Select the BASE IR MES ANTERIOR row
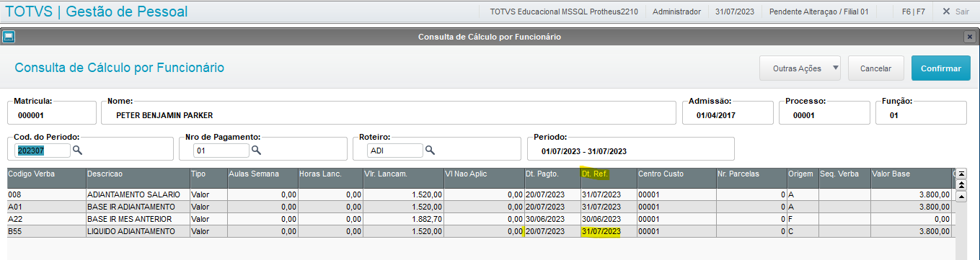980x260 pixels. (480, 219)
